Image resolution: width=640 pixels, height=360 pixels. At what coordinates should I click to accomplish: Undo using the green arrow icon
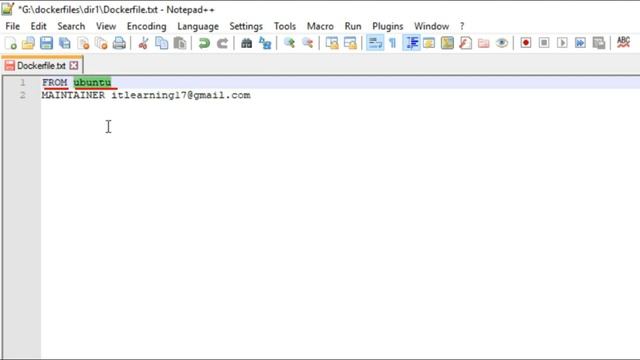pyautogui.click(x=204, y=43)
